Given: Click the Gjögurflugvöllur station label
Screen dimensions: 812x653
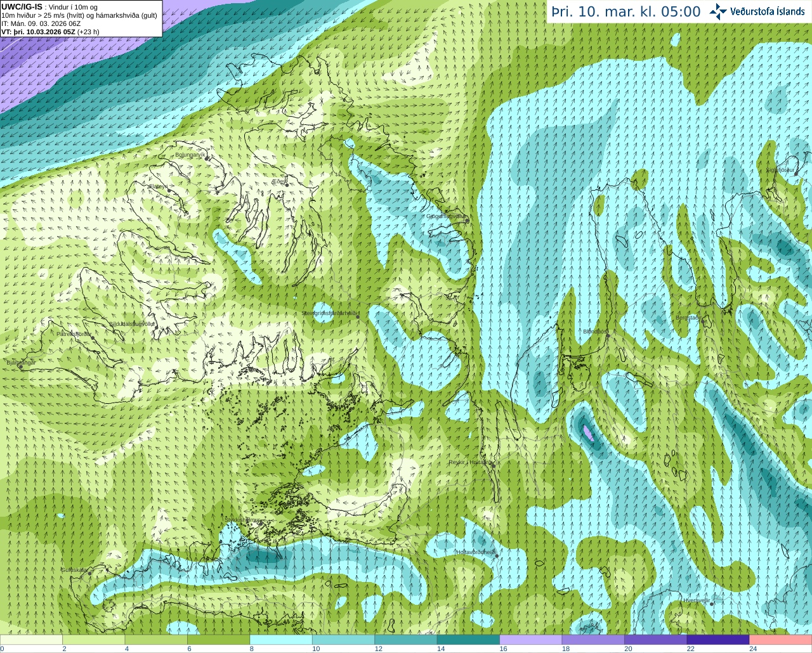Looking at the screenshot, I should 447,216.
